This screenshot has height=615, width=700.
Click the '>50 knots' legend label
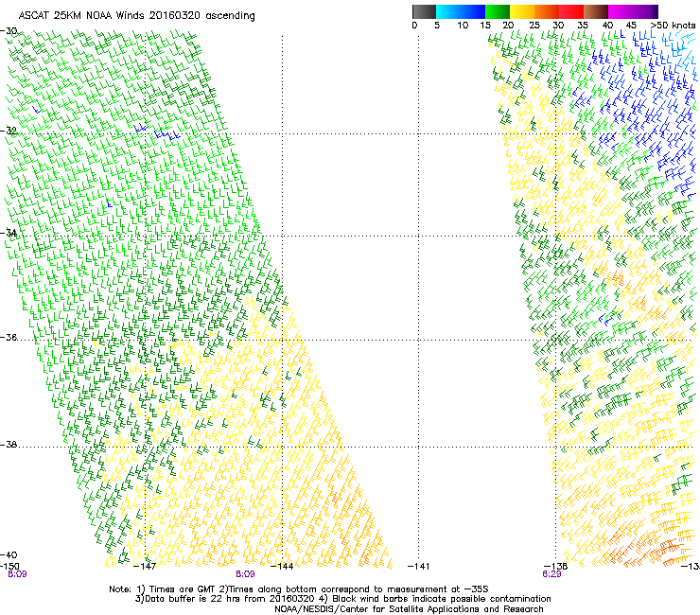tap(673, 26)
